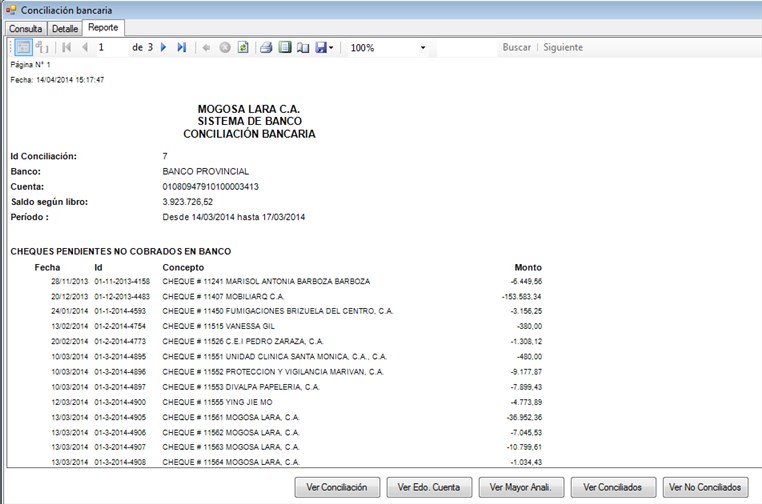Select the balance 3.923.726,52
Image resolution: width=762 pixels, height=504 pixels.
pos(188,202)
